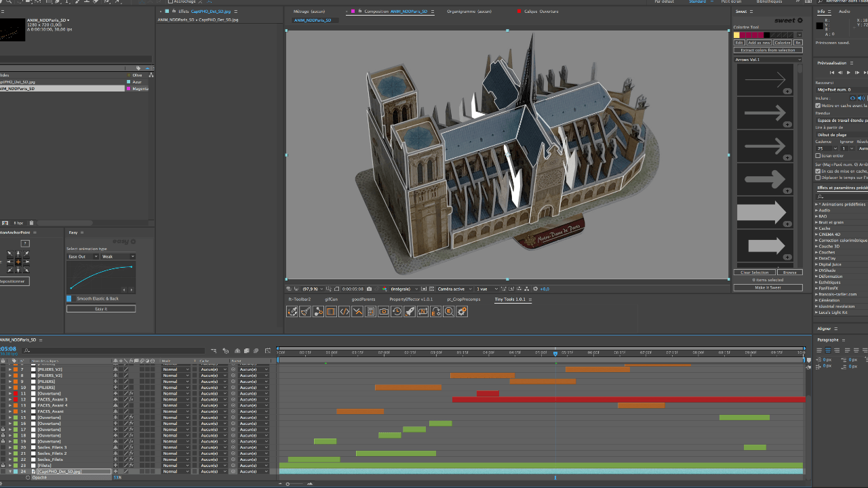Open the 'Caméra active' view dropdown
This screenshot has width=868, height=488.
point(454,289)
